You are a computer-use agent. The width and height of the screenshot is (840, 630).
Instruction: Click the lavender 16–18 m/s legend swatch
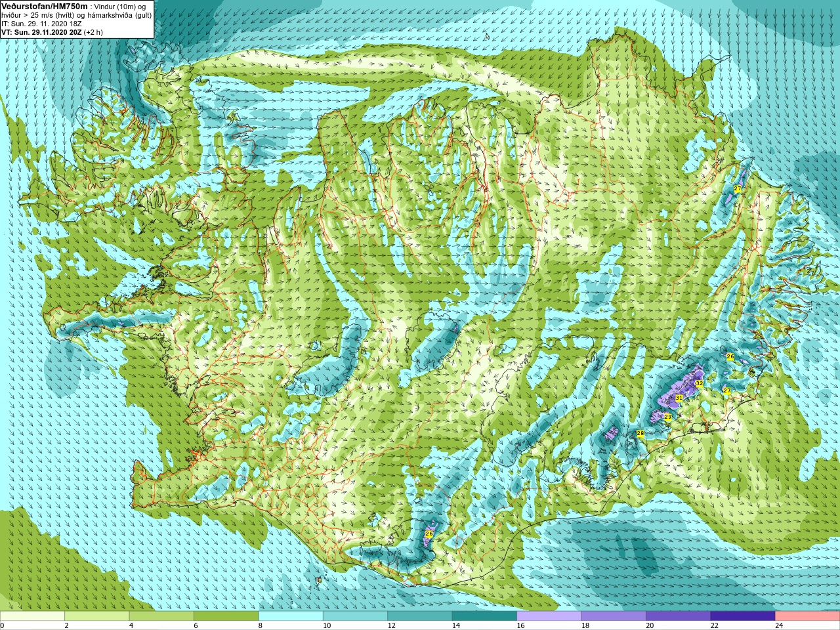coord(549,616)
